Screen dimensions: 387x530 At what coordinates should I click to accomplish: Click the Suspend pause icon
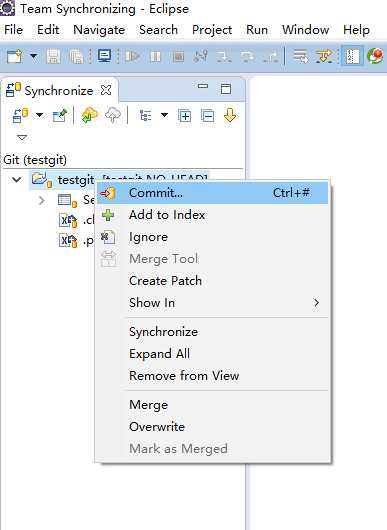(155, 56)
